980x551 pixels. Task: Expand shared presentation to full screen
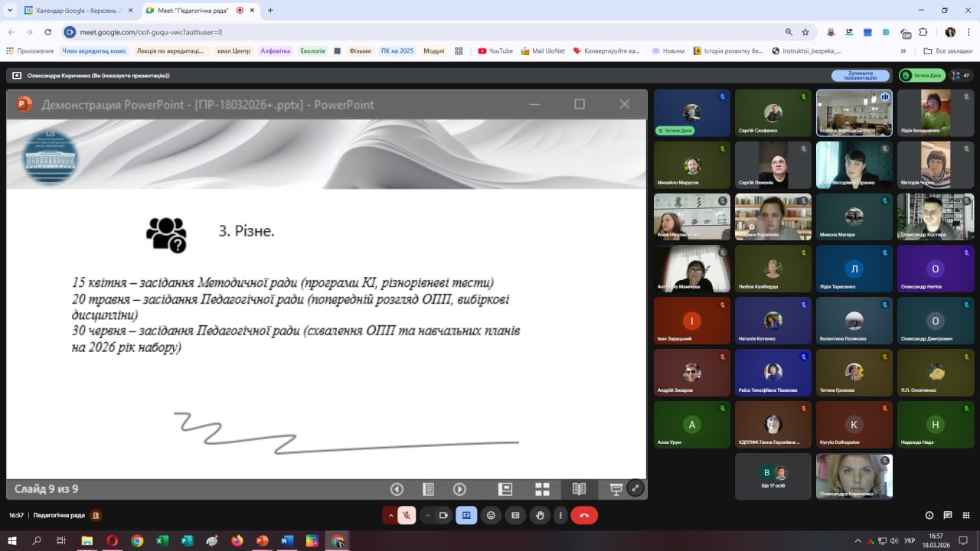[x=635, y=488]
